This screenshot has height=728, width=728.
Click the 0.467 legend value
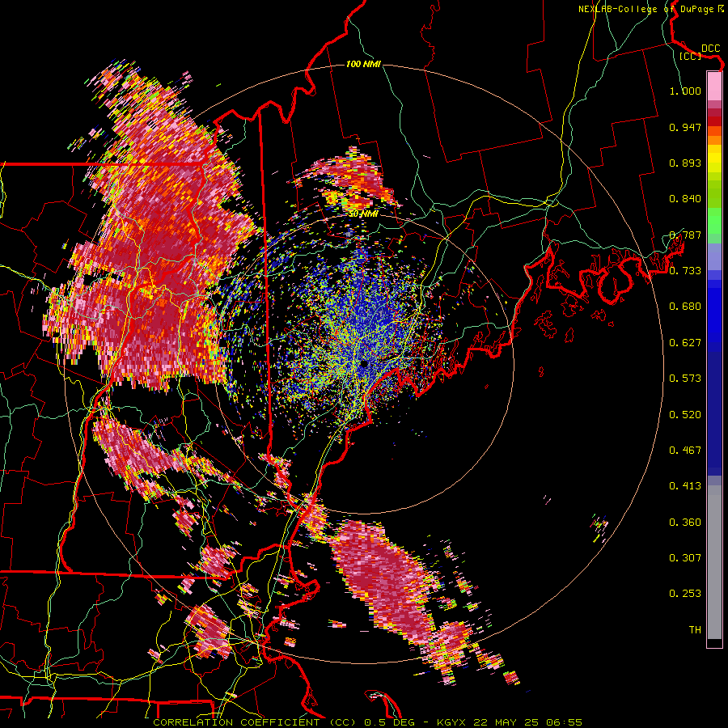click(685, 451)
